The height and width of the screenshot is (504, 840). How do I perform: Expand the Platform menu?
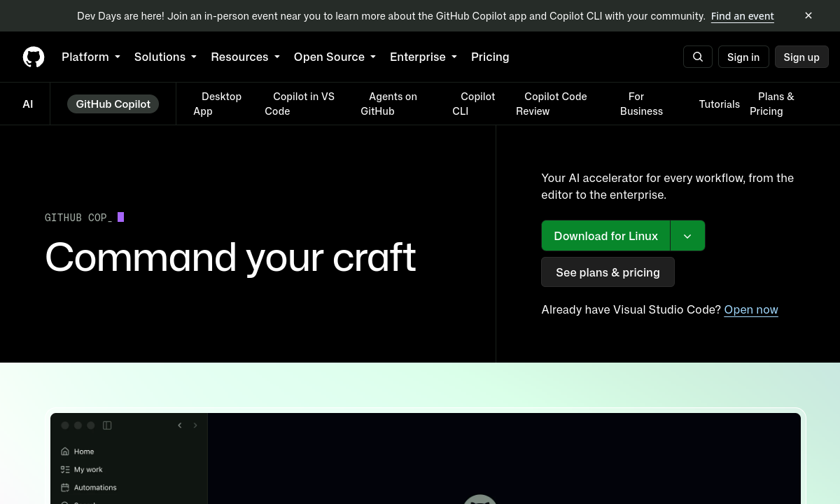pos(91,57)
